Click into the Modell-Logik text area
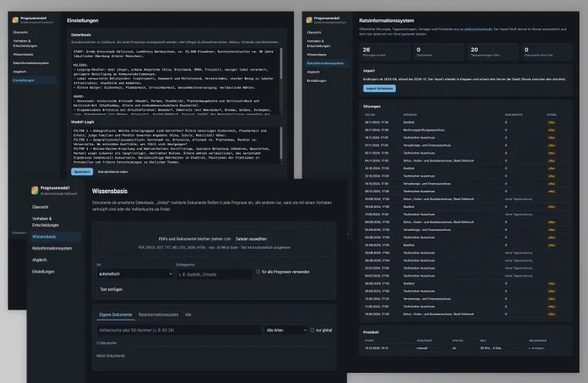Screen dimensions: 588x383 pos(175,145)
